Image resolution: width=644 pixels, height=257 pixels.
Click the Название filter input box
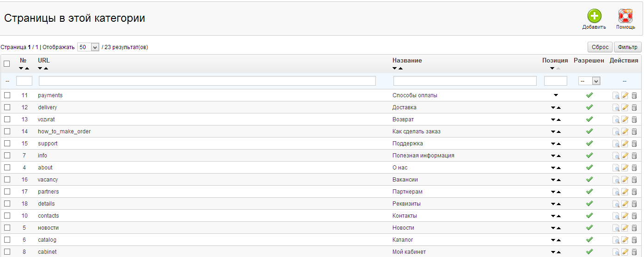[465, 81]
